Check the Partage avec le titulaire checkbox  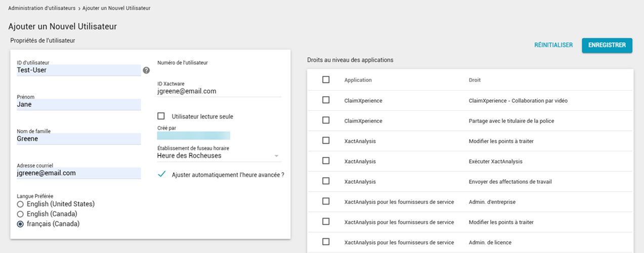click(326, 120)
